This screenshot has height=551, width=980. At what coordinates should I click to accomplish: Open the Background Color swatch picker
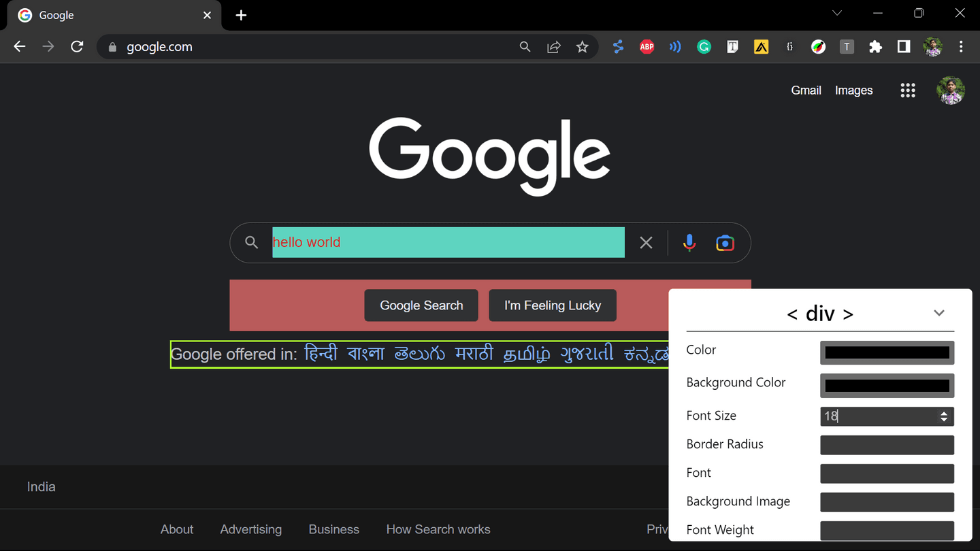click(x=887, y=386)
